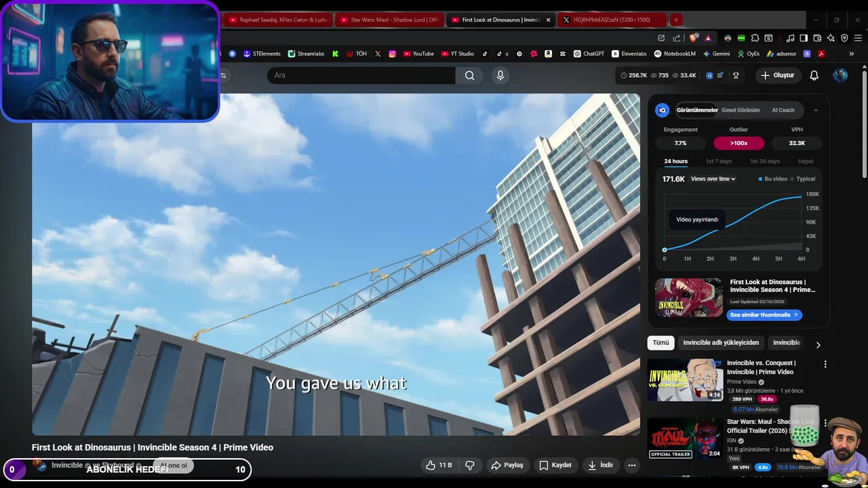The image size is (868, 488).
Task: Click the vidIQ logo in the stats panel
Action: (663, 110)
